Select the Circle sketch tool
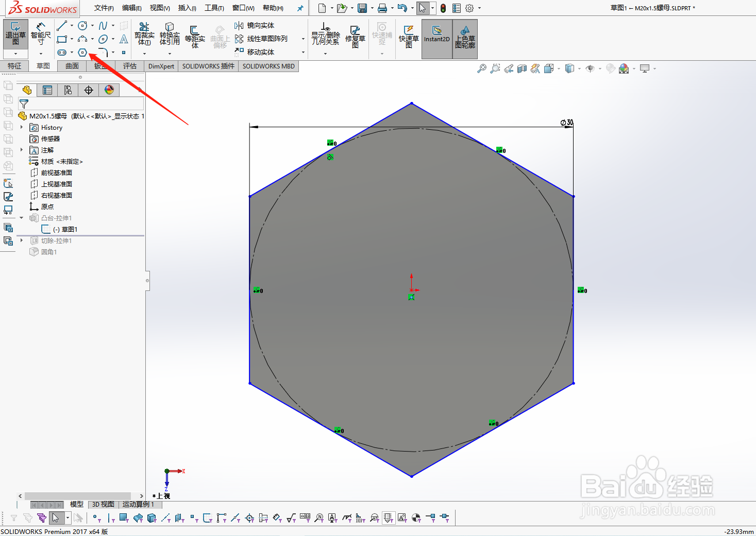This screenshot has height=536, width=756. (82, 25)
